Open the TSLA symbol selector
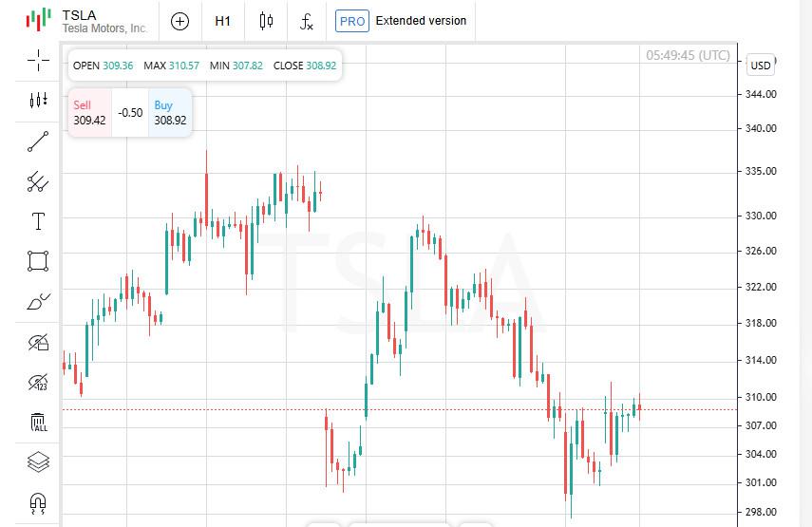Screen dimensions: 812x527 coord(87,21)
